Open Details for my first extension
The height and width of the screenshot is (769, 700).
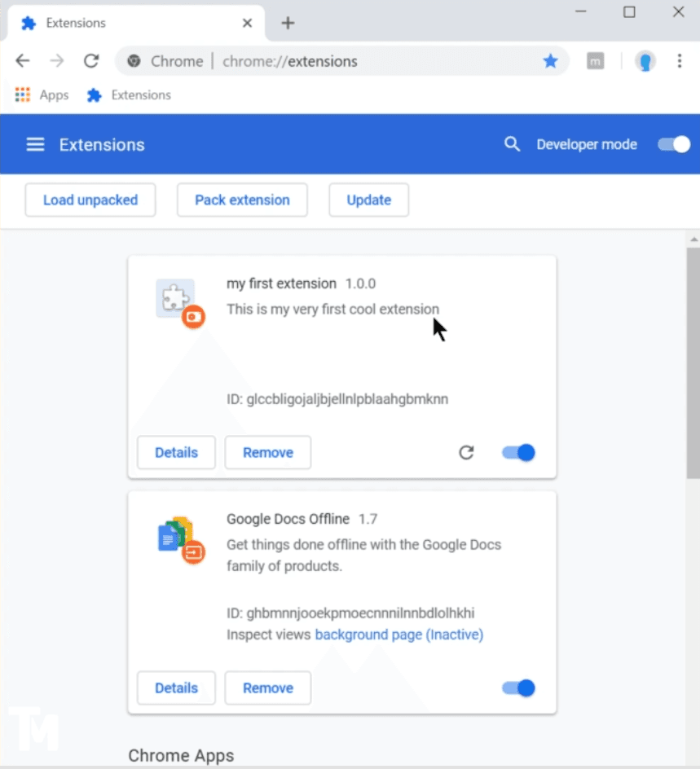click(x=177, y=453)
